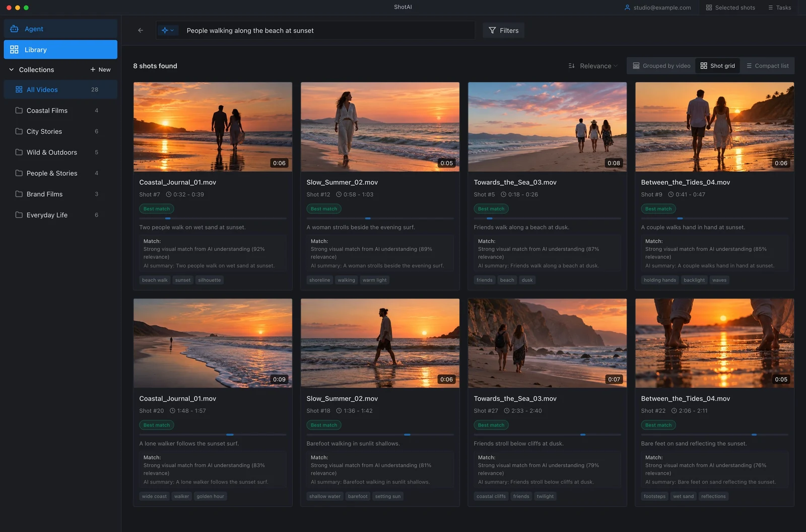Click the 'warm light' tag
This screenshot has height=532, width=806.
(x=375, y=280)
